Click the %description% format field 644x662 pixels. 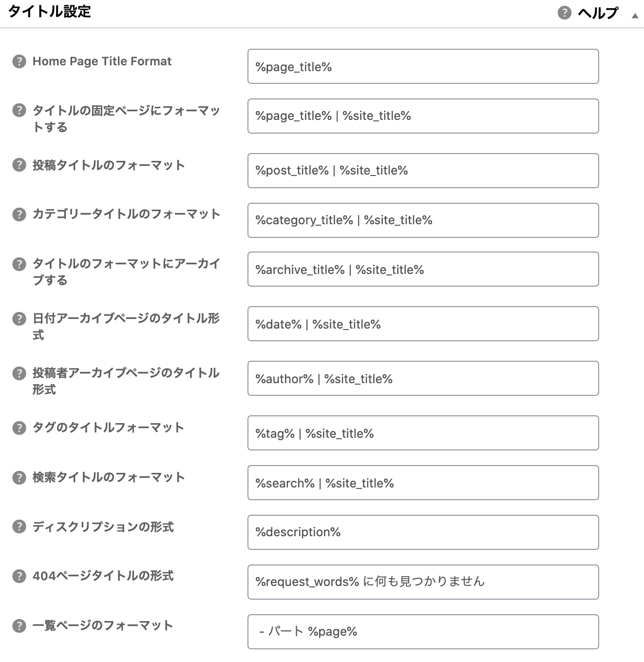[x=423, y=532]
